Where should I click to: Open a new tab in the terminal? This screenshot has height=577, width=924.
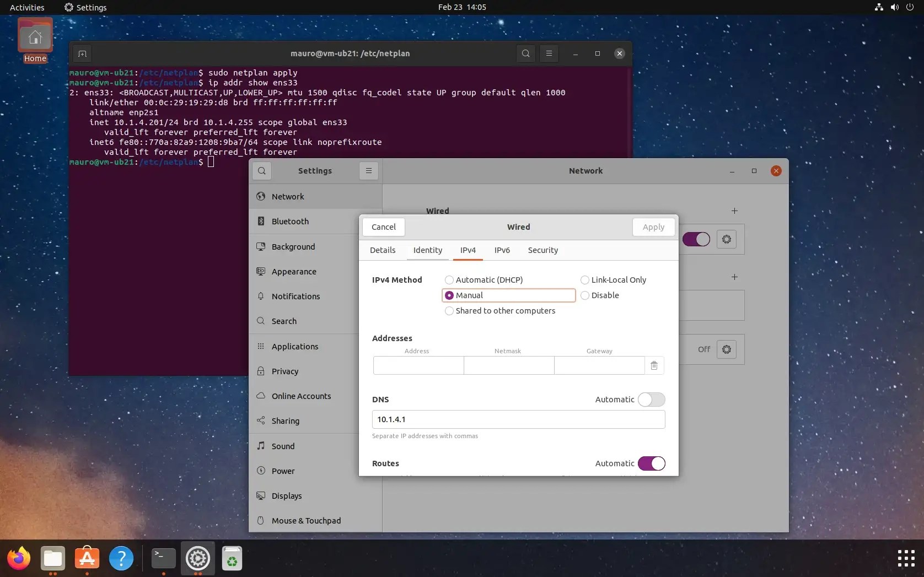pyautogui.click(x=82, y=54)
